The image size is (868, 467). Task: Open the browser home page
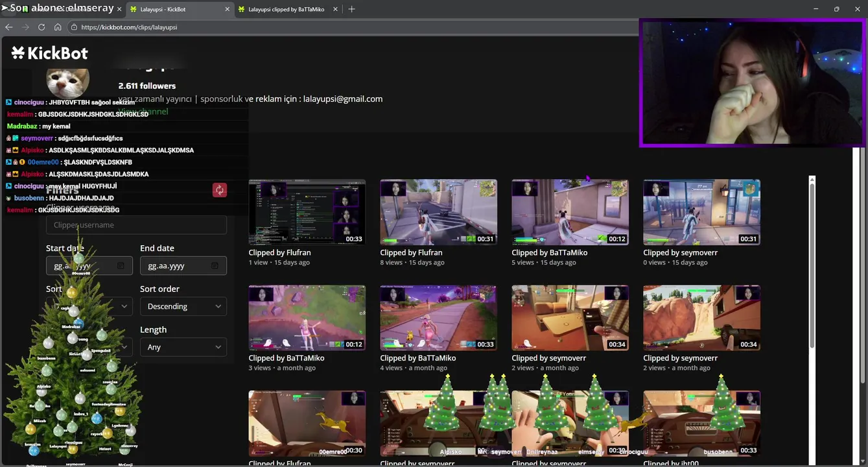(x=58, y=27)
